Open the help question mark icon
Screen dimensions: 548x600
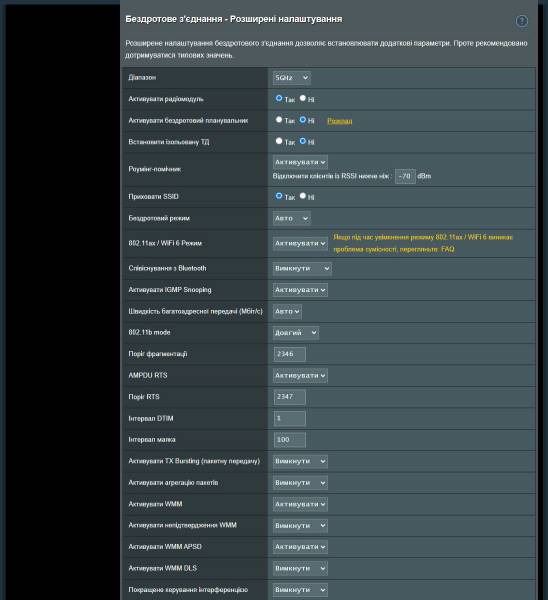(x=521, y=21)
